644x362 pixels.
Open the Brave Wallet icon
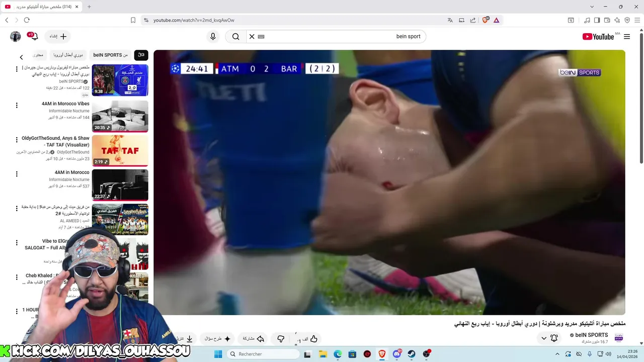607,20
